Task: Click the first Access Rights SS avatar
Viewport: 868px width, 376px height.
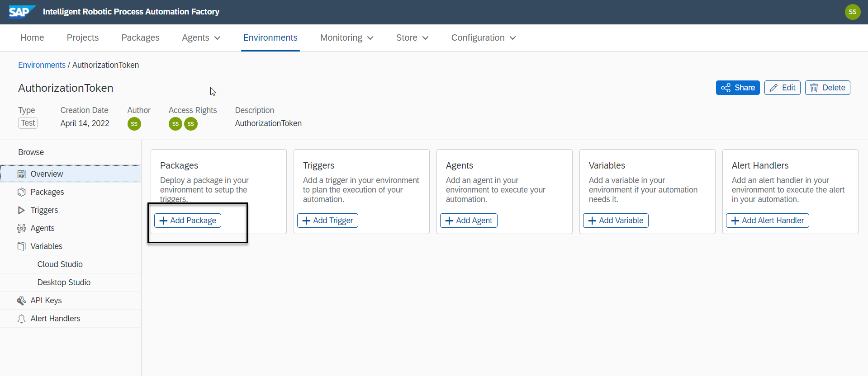Action: 175,124
